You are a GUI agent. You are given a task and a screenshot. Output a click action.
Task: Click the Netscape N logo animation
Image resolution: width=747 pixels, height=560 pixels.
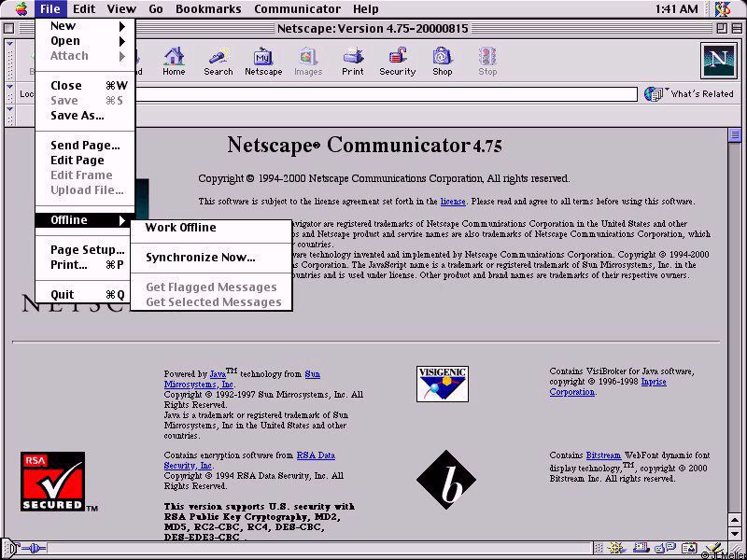718,61
